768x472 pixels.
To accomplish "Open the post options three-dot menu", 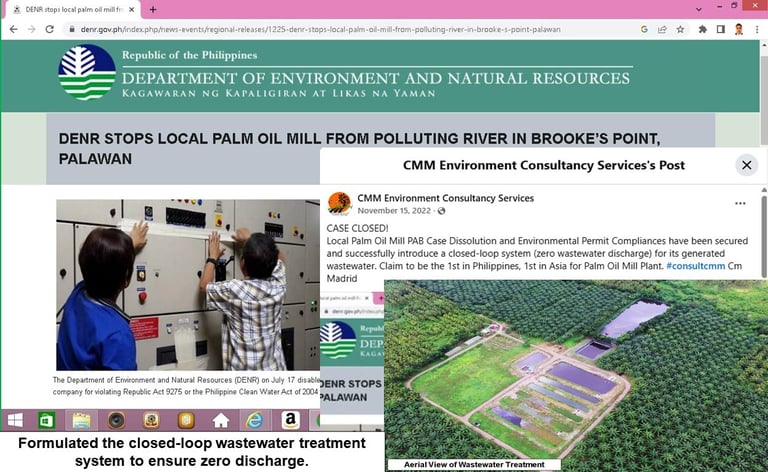I will point(740,203).
